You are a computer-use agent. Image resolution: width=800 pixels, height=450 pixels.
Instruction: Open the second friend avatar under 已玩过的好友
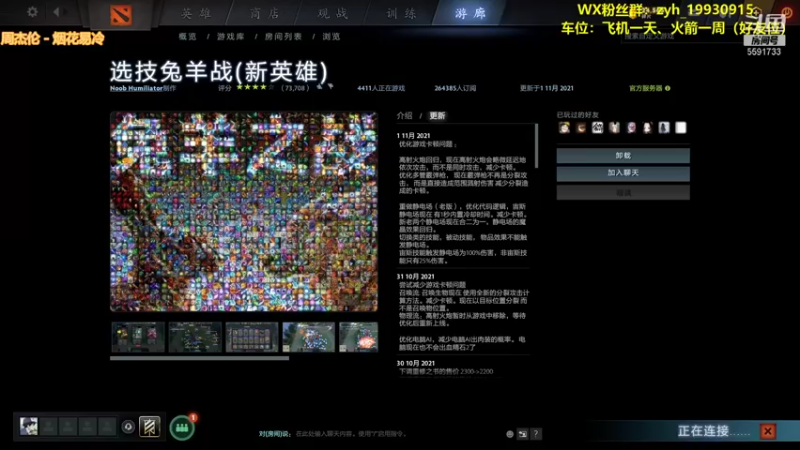click(581, 128)
